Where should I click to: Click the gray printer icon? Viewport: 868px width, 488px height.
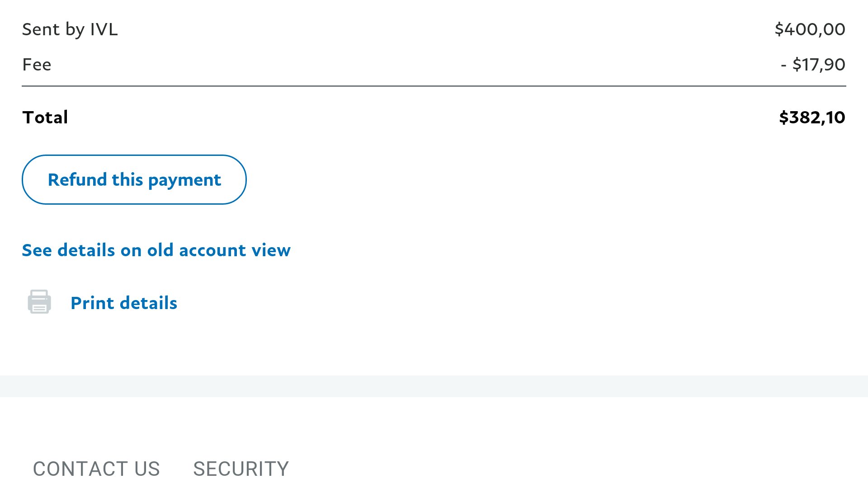coord(39,302)
